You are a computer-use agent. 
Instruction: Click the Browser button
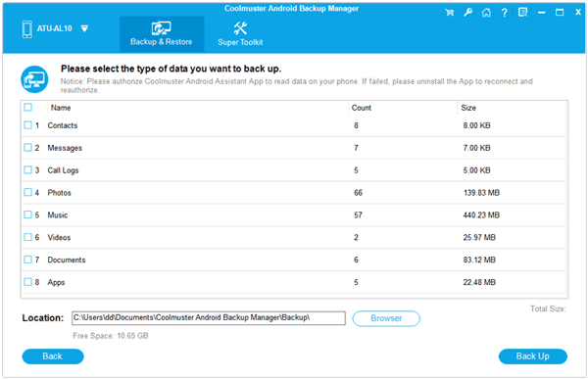click(x=386, y=318)
